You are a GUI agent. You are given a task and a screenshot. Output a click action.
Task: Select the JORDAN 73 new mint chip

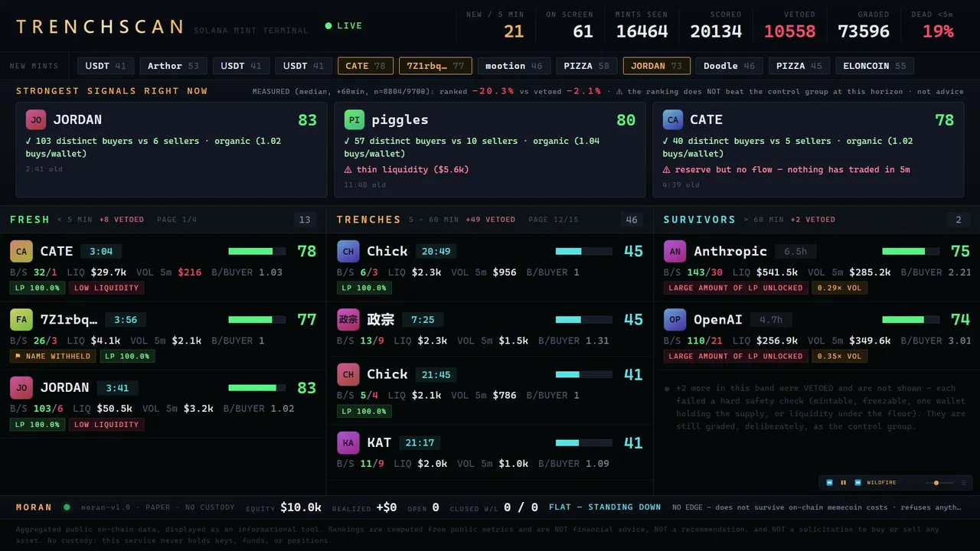656,66
